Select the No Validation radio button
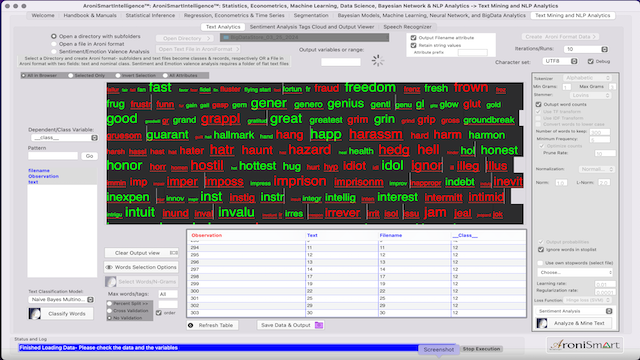 [109, 318]
